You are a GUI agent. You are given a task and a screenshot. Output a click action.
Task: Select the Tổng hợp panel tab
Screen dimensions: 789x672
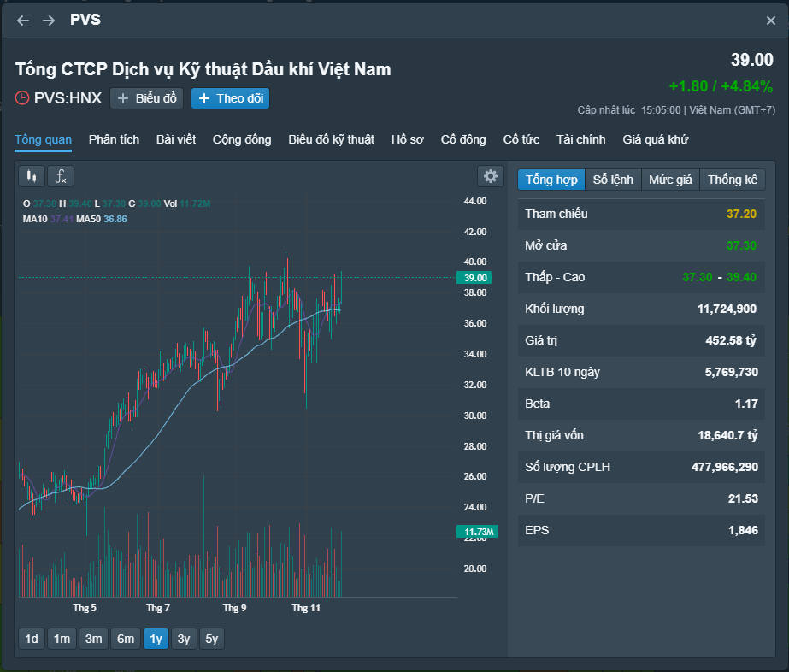(551, 180)
